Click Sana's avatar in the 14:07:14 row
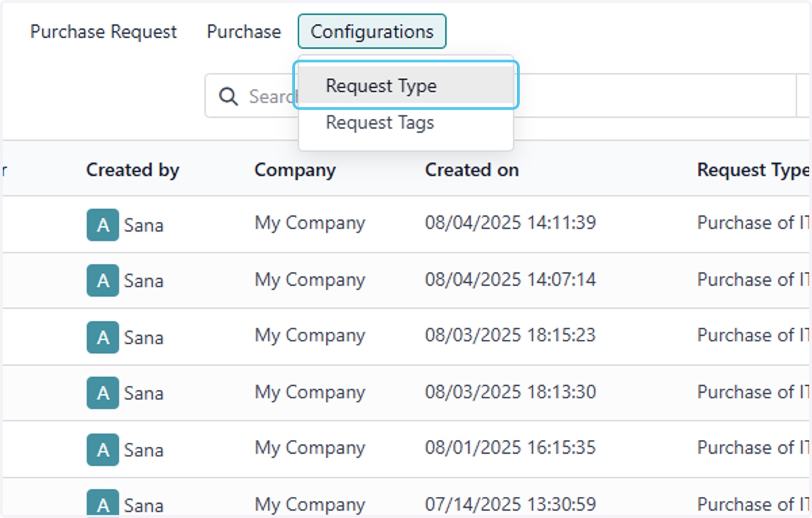812x518 pixels. (103, 280)
